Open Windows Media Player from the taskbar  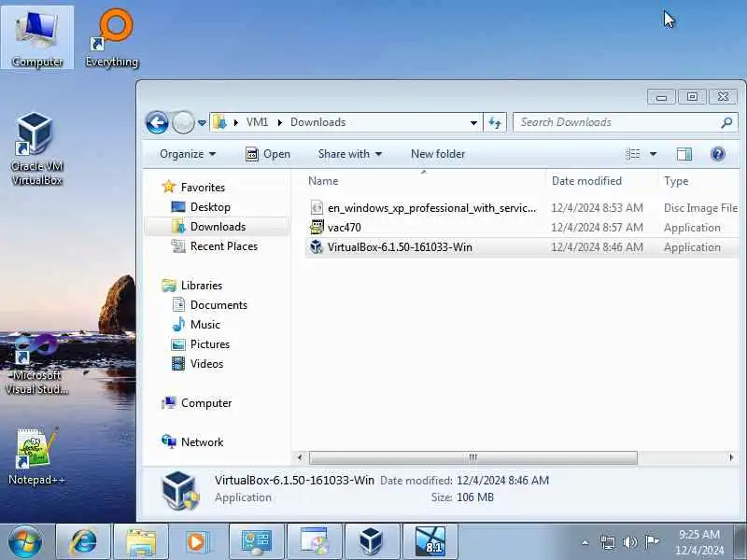point(197,541)
